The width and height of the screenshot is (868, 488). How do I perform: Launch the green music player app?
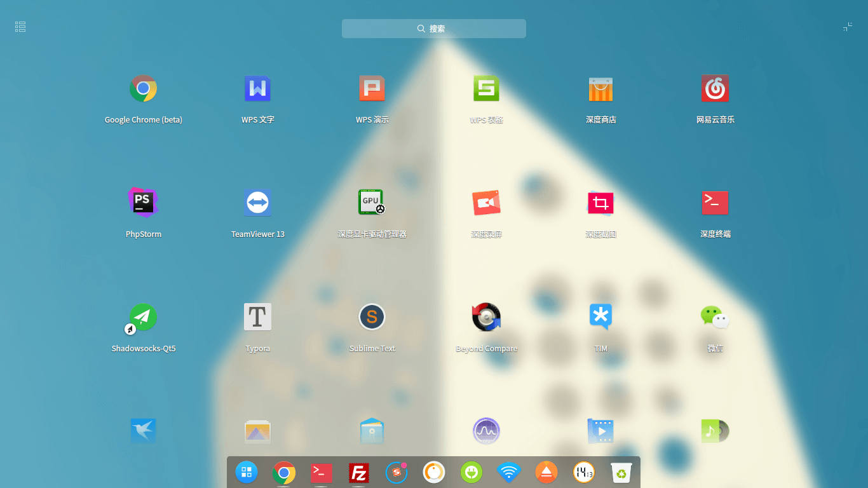pyautogui.click(x=715, y=432)
